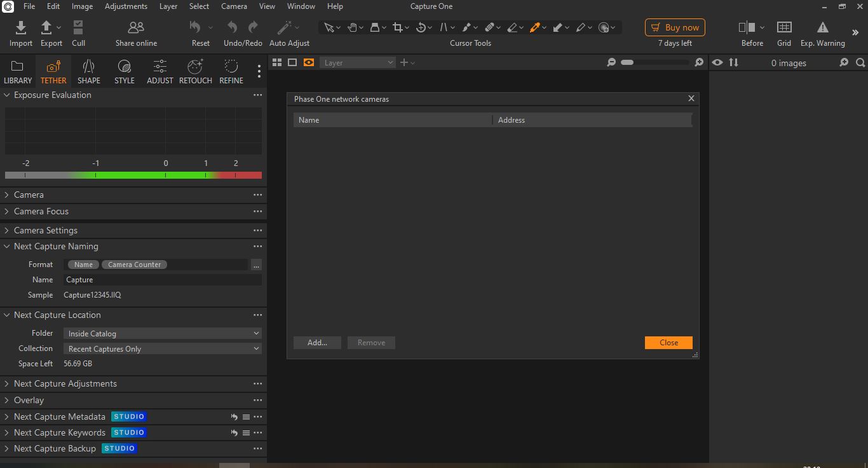Select the Crop cursor tool
This screenshot has height=468, width=868.
pyautogui.click(x=397, y=27)
